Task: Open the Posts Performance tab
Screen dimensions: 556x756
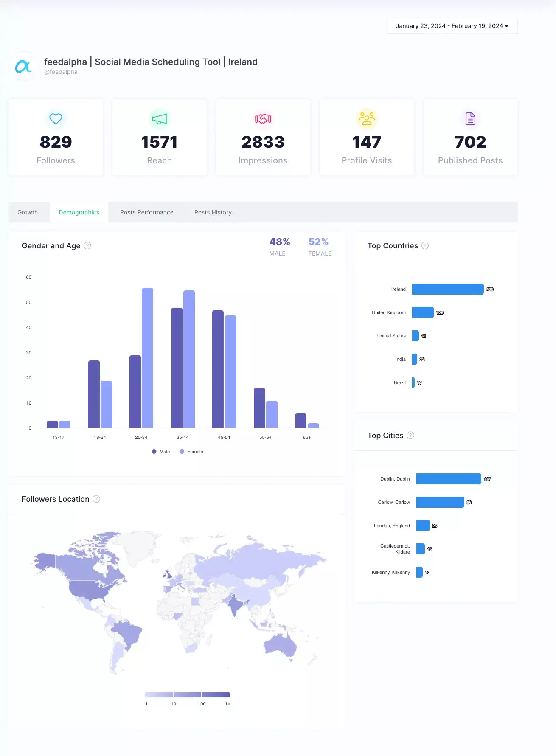Action: click(x=147, y=212)
